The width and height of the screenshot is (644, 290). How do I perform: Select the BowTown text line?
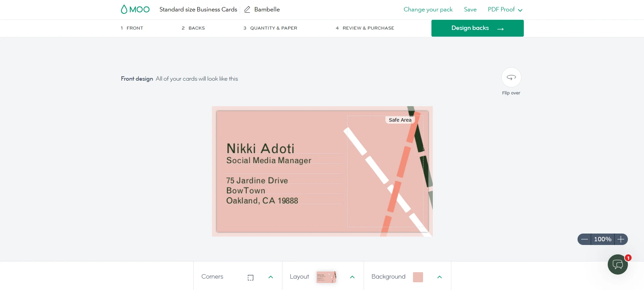pyautogui.click(x=246, y=191)
